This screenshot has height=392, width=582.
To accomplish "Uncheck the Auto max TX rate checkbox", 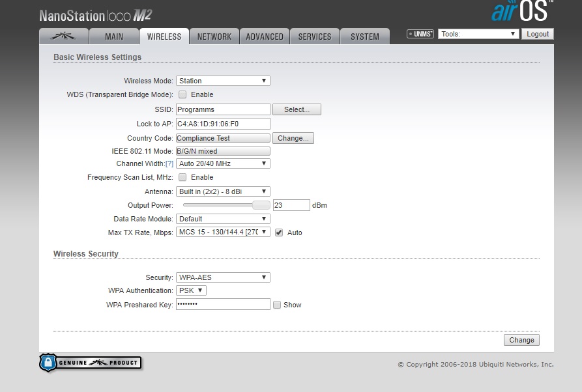I will [x=279, y=232].
